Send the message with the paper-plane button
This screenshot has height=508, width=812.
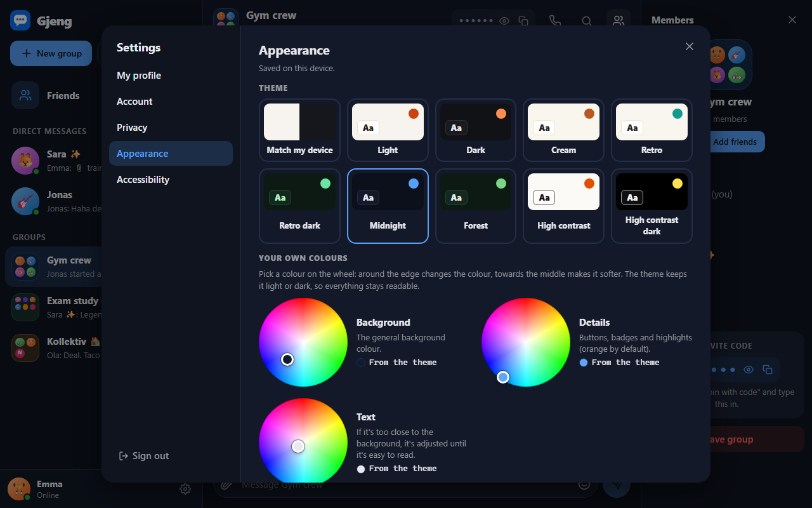(617, 485)
